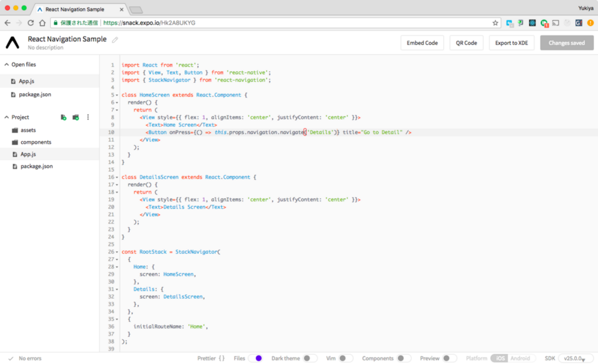Open the SDK version dropdown

(575, 358)
